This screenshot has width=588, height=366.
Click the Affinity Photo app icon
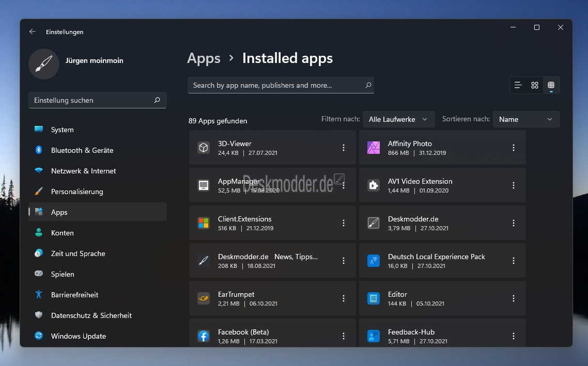click(374, 148)
